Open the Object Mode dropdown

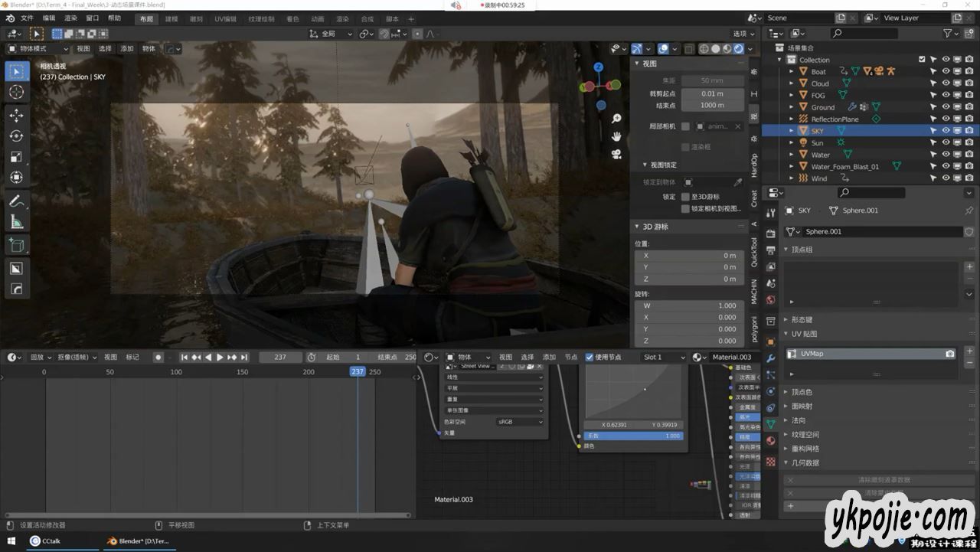pyautogui.click(x=38, y=49)
